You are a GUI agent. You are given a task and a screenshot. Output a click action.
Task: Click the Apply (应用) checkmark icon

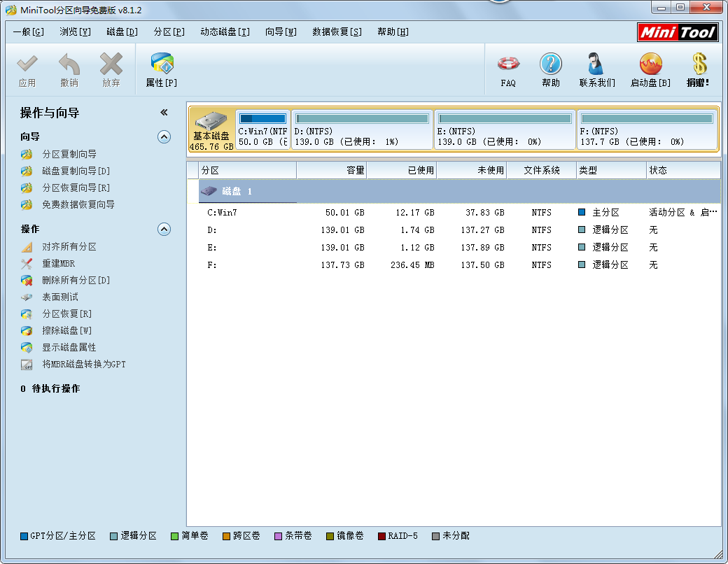(27, 64)
